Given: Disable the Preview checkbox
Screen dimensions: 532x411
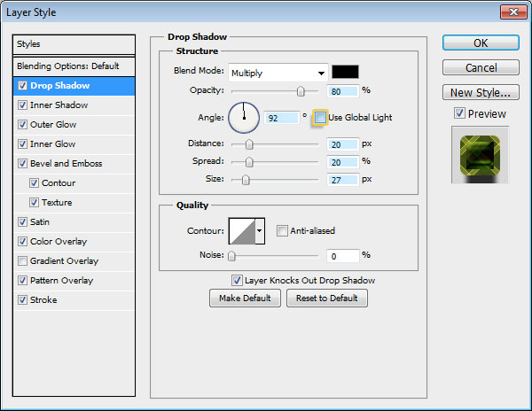Looking at the screenshot, I should click(x=458, y=113).
